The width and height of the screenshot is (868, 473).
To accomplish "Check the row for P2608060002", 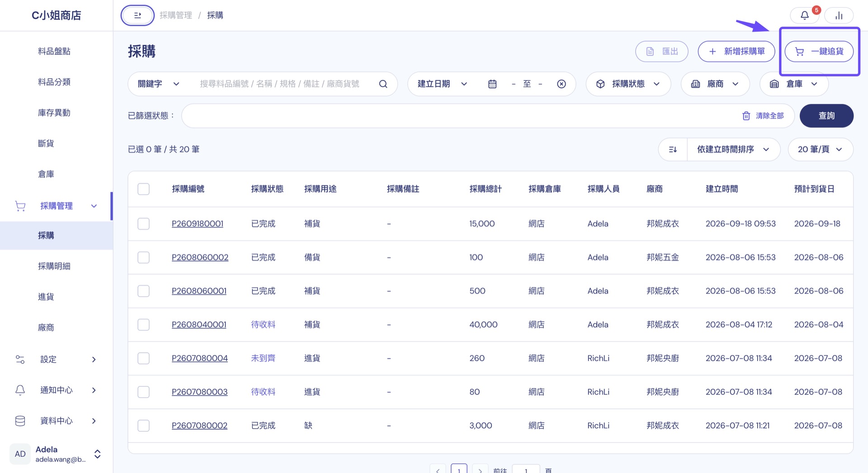I will pos(143,257).
